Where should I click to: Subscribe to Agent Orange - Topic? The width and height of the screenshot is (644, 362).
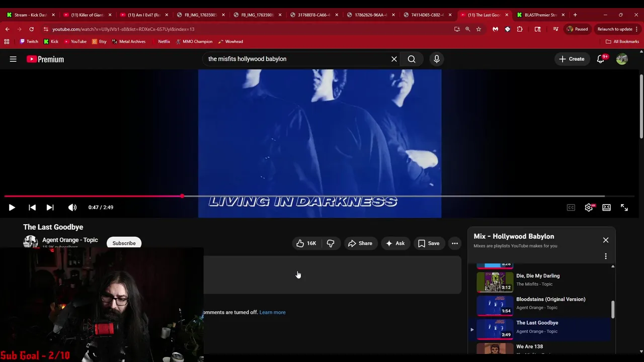[124, 243]
